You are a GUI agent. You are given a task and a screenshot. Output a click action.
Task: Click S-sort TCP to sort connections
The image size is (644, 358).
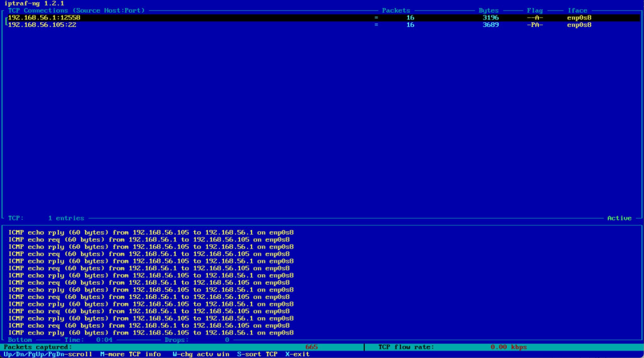(258, 354)
